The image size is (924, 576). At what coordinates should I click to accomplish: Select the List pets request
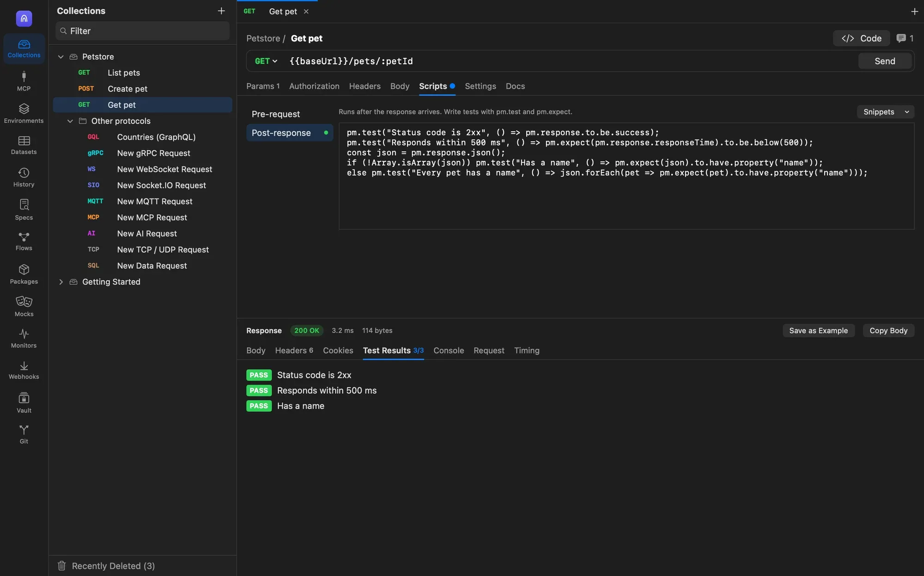pos(142,73)
